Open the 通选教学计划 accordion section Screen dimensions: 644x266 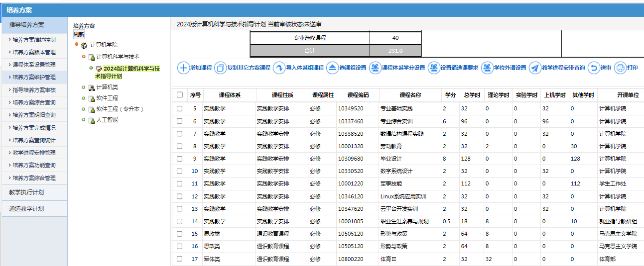pos(34,209)
